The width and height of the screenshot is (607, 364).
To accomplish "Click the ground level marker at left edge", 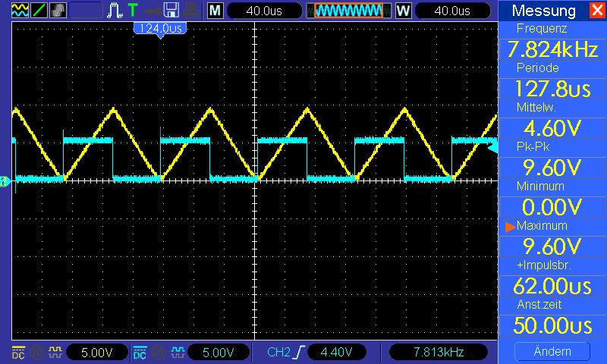I will (5, 181).
